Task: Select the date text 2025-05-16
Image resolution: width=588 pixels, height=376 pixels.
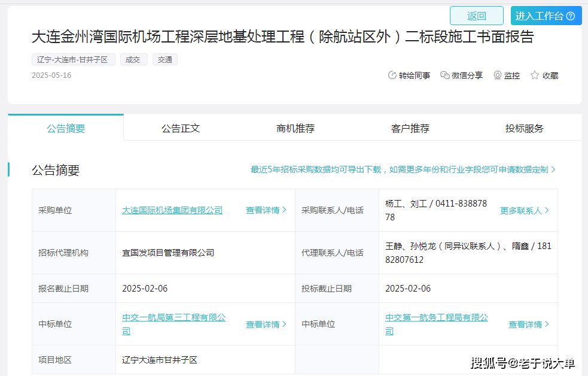Action: coord(51,75)
